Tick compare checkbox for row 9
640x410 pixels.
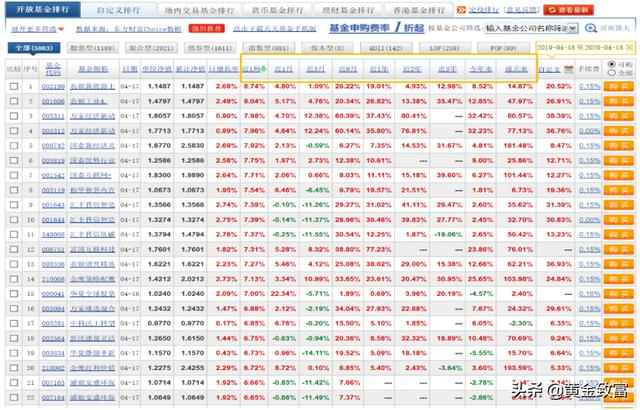[14, 205]
